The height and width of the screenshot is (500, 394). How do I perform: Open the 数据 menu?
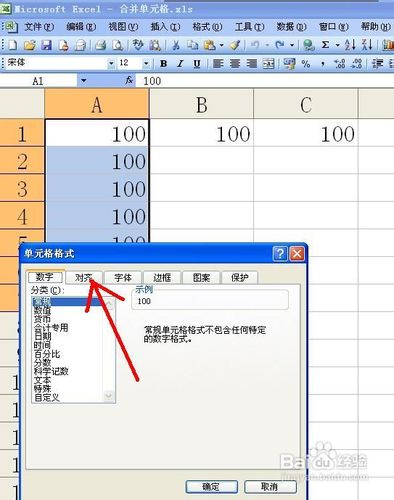coord(291,27)
